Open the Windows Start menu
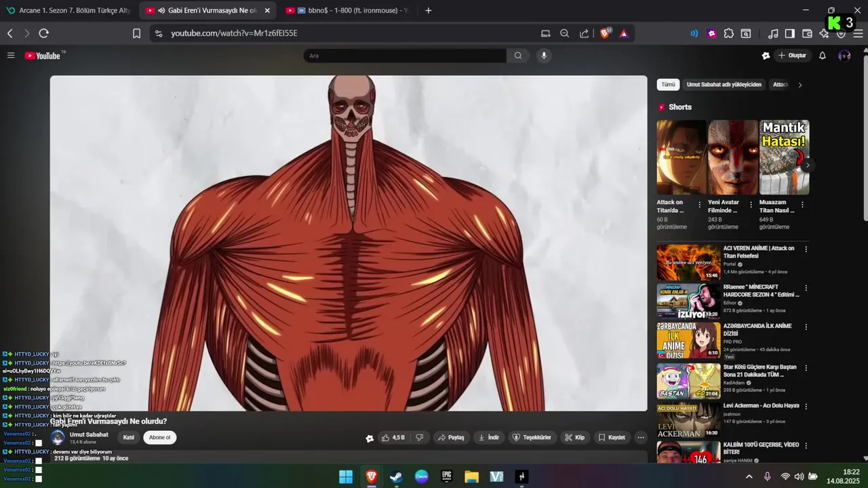868x488 pixels. click(x=346, y=476)
